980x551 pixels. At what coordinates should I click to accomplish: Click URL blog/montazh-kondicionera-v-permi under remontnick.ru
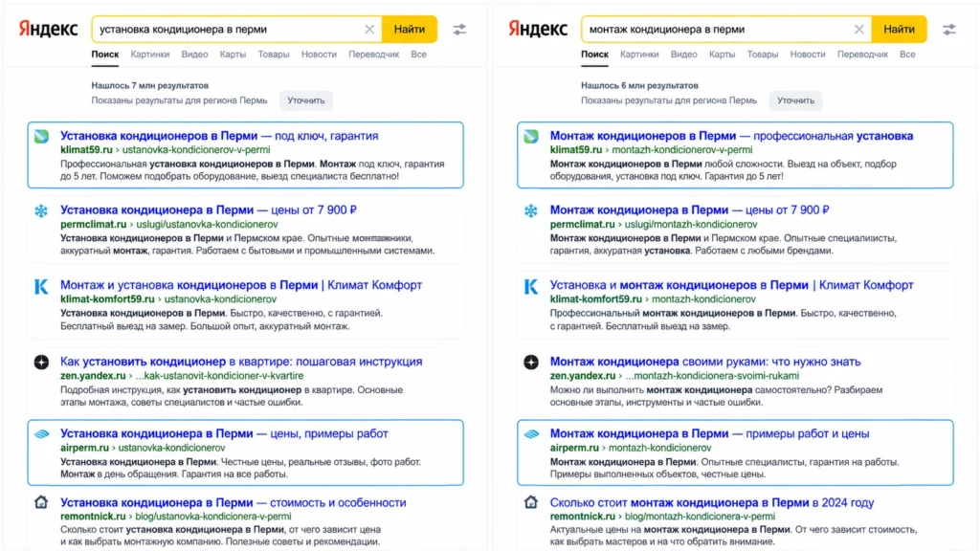pos(700,517)
